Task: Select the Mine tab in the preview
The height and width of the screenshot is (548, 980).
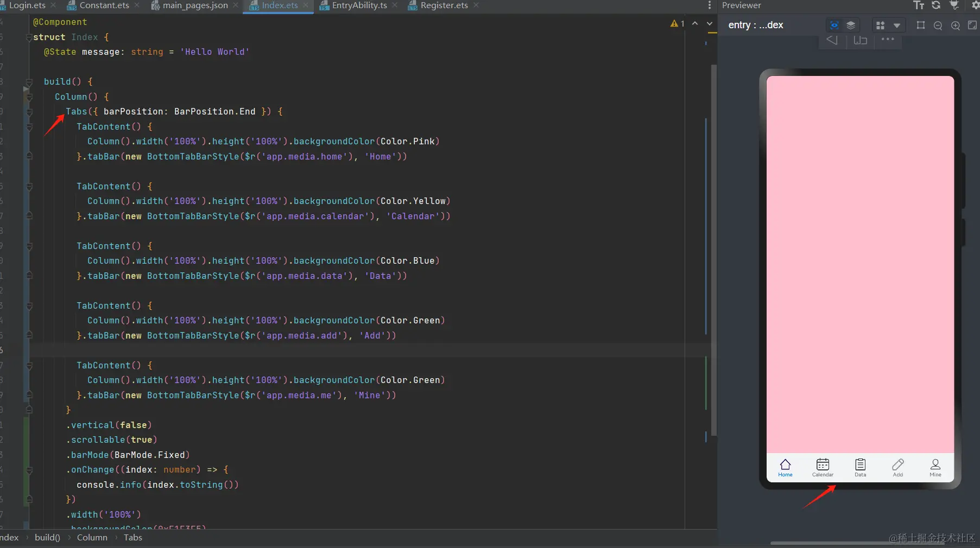Action: [935, 468]
